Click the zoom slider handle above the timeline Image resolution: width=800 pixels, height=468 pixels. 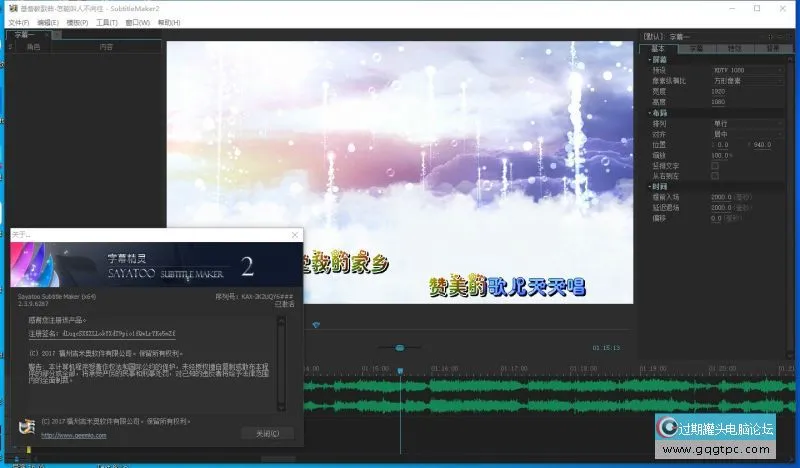(400, 348)
